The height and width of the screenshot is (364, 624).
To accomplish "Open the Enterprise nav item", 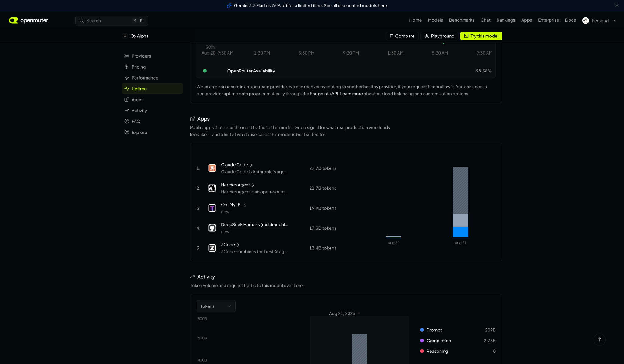I will pyautogui.click(x=548, y=20).
